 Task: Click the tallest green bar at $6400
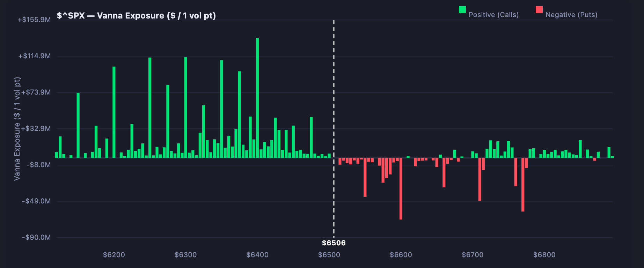pyautogui.click(x=257, y=98)
